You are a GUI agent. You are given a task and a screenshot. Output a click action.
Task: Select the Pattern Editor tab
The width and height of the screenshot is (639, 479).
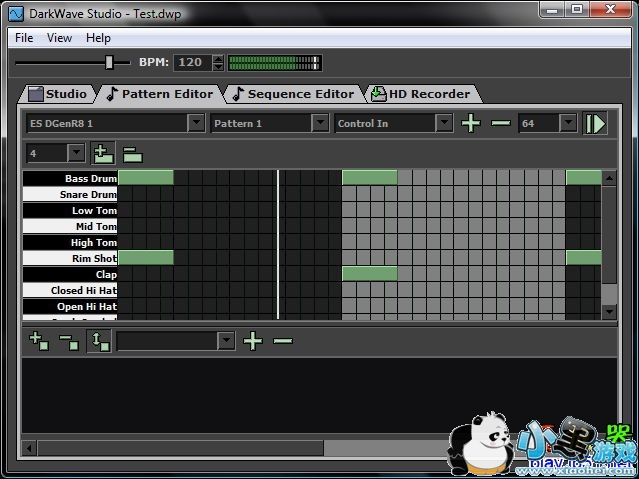(160, 94)
